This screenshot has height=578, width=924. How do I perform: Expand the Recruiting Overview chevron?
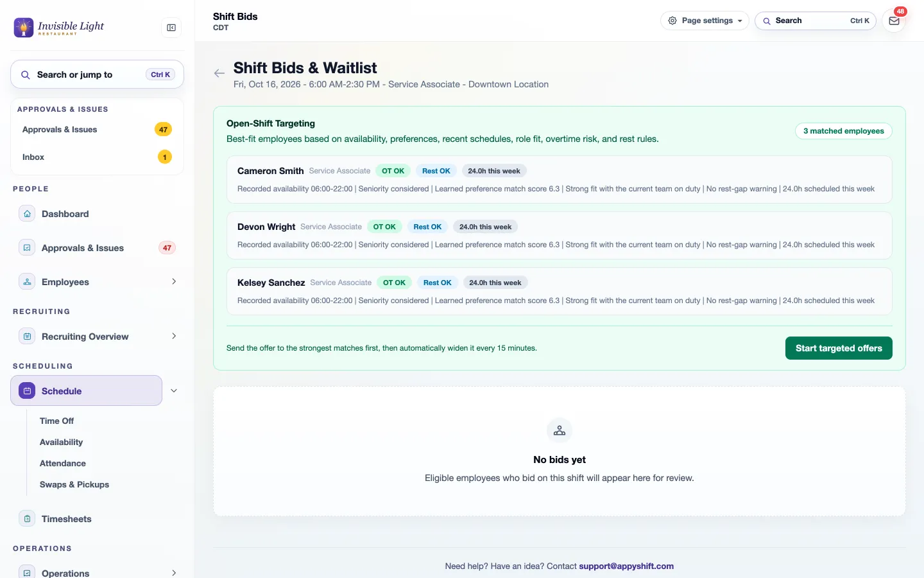coord(174,337)
